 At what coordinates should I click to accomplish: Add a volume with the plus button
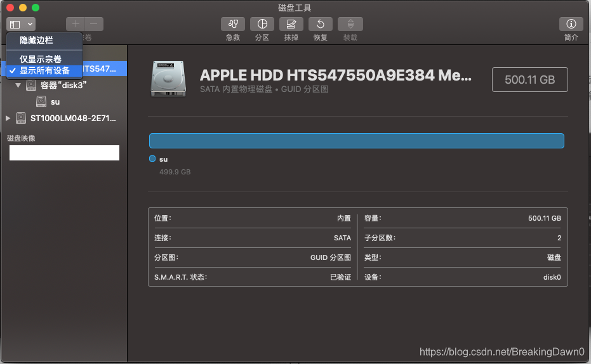pos(76,24)
